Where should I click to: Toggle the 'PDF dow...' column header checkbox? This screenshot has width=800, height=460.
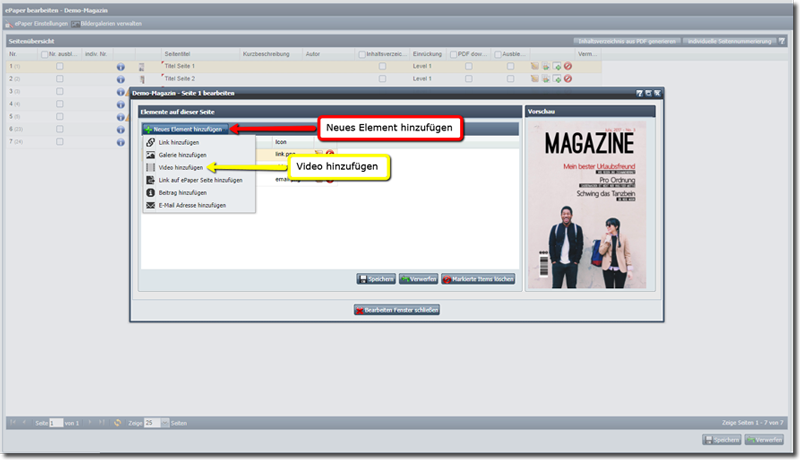(x=453, y=55)
